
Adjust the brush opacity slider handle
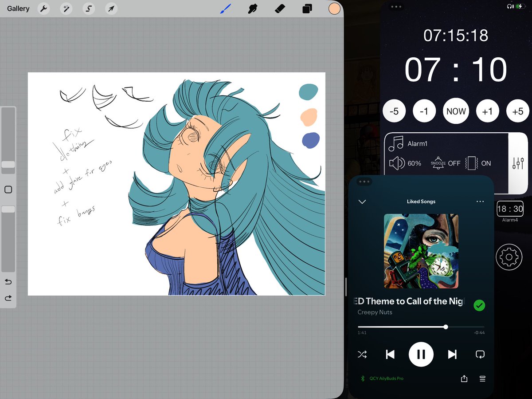[x=8, y=209]
